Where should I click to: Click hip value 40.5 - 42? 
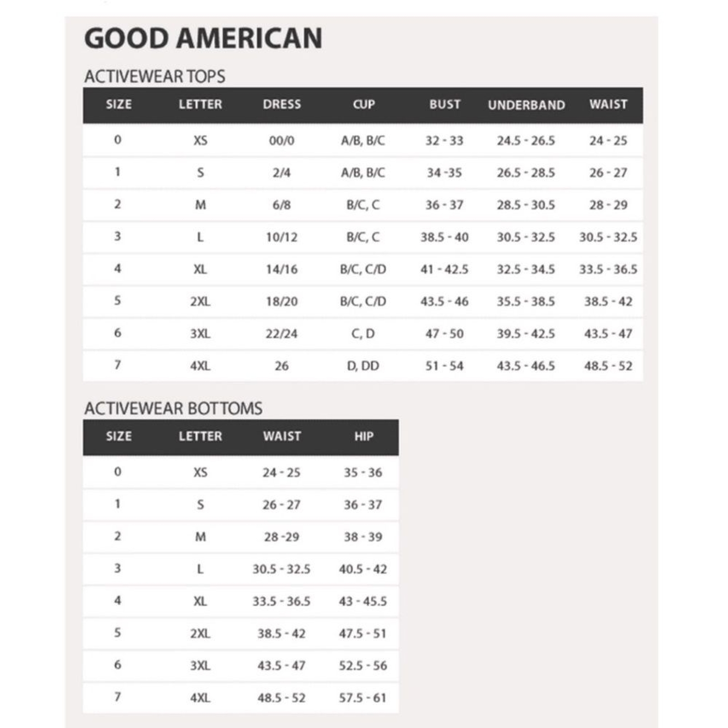point(363,569)
